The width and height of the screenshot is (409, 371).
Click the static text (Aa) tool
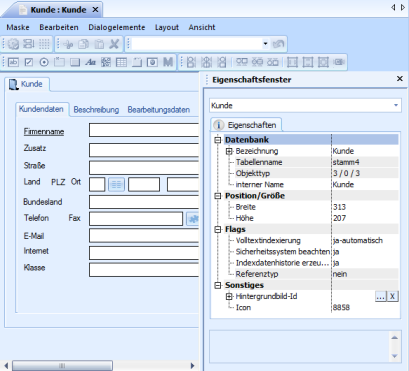tap(90, 62)
